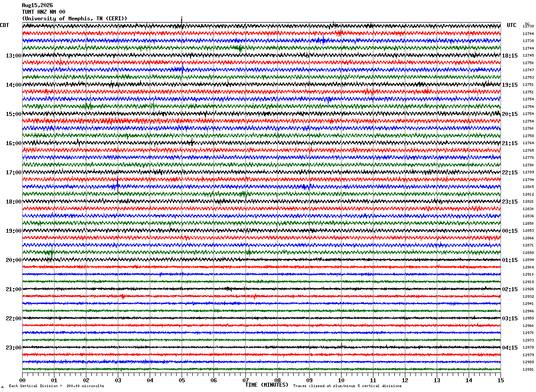This screenshot has width=536, height=392.
Task: Click minute tick 07 on time axis
Action: click(245, 380)
